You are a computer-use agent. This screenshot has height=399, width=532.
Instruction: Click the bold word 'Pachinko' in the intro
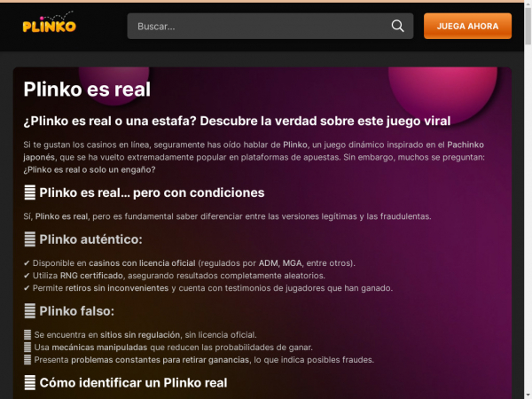[465, 145]
